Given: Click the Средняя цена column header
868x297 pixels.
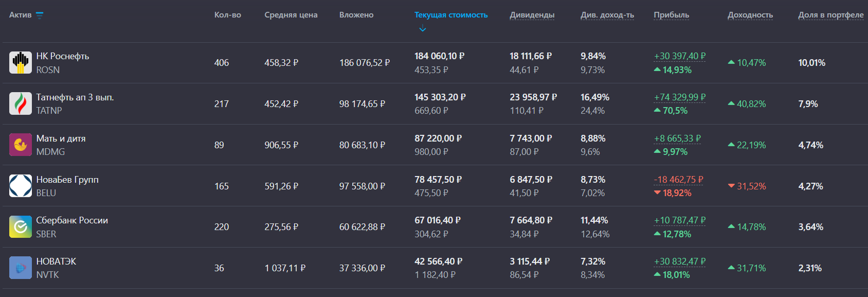Looking at the screenshot, I should coord(291,15).
